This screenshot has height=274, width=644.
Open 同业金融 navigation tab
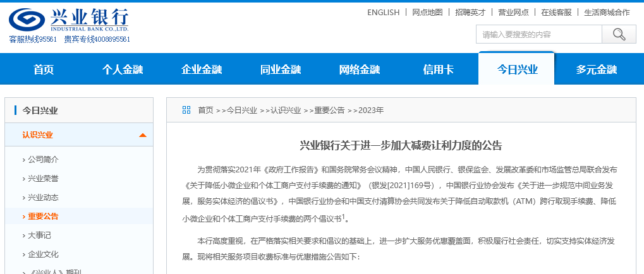(x=281, y=69)
